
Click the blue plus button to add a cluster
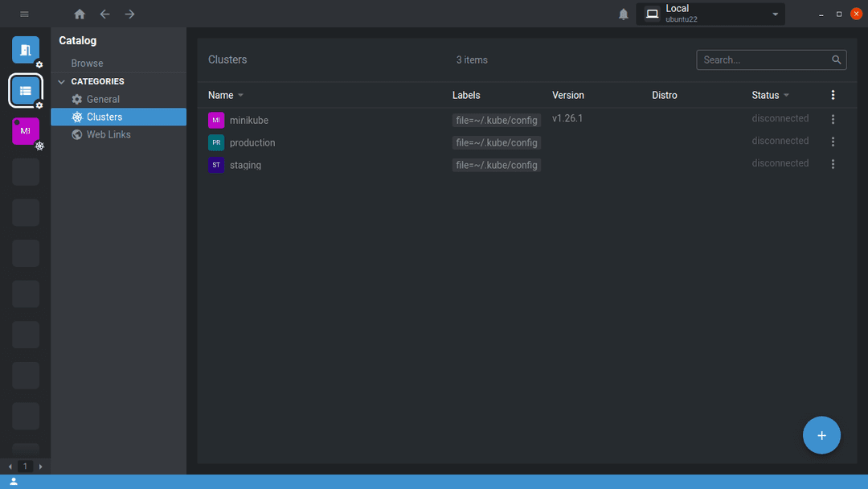pos(821,435)
